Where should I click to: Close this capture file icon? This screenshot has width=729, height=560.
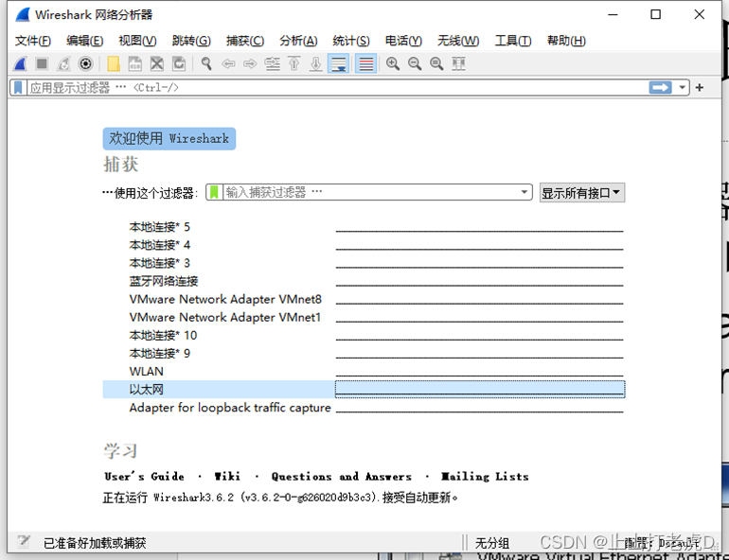pos(156,63)
